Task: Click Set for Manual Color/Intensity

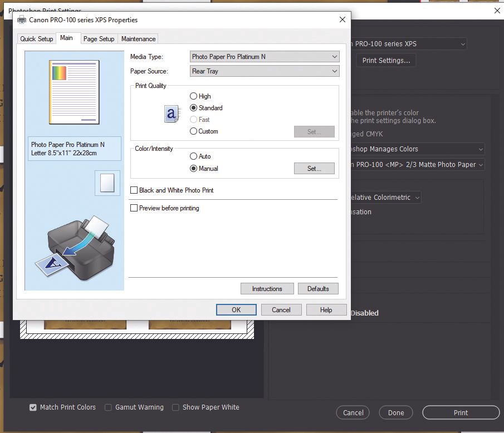Action: coord(314,168)
